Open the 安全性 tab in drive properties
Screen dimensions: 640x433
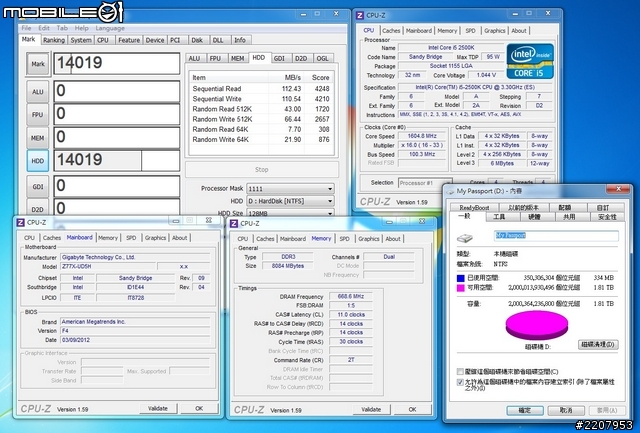(x=607, y=217)
